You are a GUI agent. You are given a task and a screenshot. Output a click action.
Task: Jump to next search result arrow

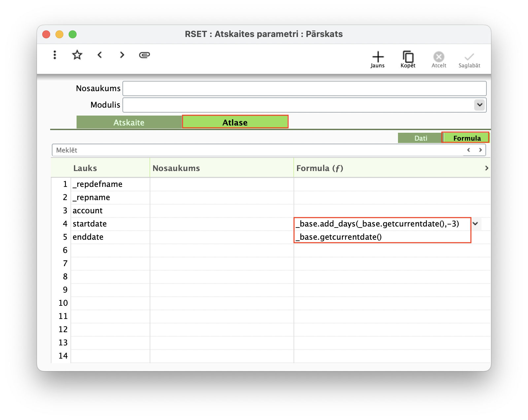pyautogui.click(x=480, y=150)
